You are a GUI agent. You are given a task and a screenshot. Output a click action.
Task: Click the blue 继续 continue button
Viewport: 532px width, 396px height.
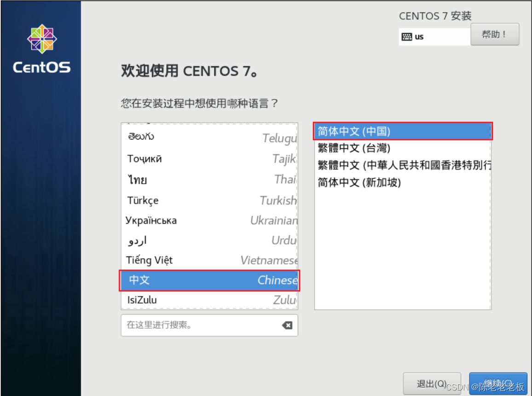tap(498, 384)
